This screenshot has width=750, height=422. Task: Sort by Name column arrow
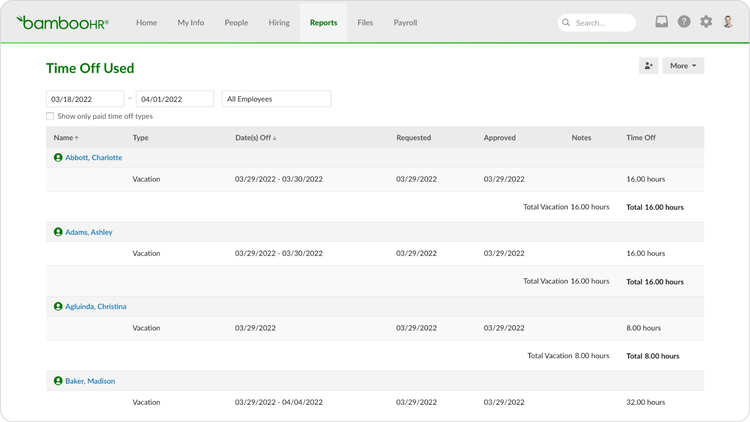tap(77, 138)
